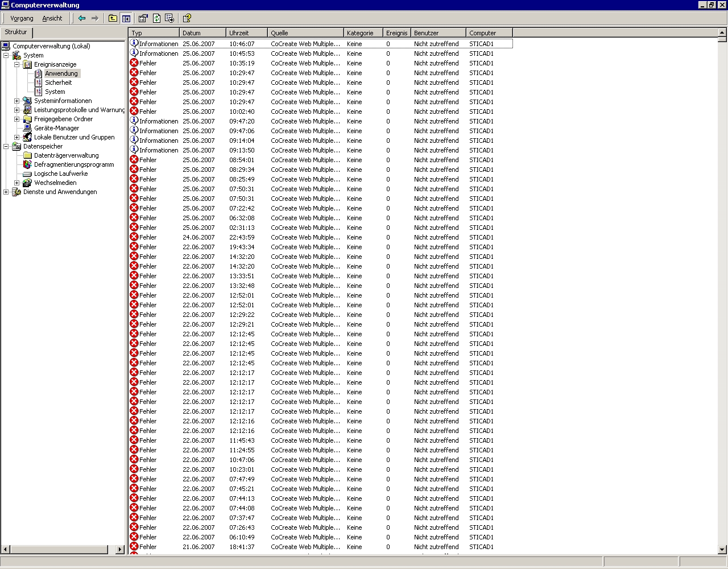Click the Systeminformationen tree icon
The image size is (728, 569).
(x=27, y=101)
